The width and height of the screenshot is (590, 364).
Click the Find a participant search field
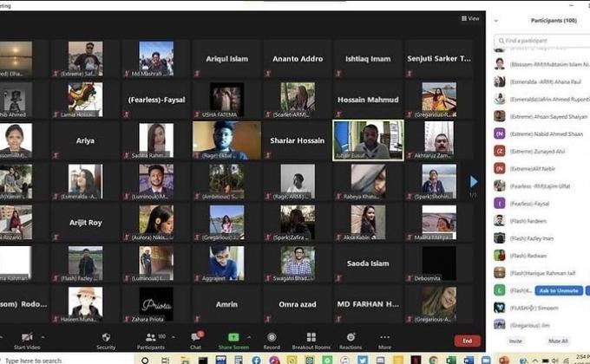pyautogui.click(x=542, y=40)
